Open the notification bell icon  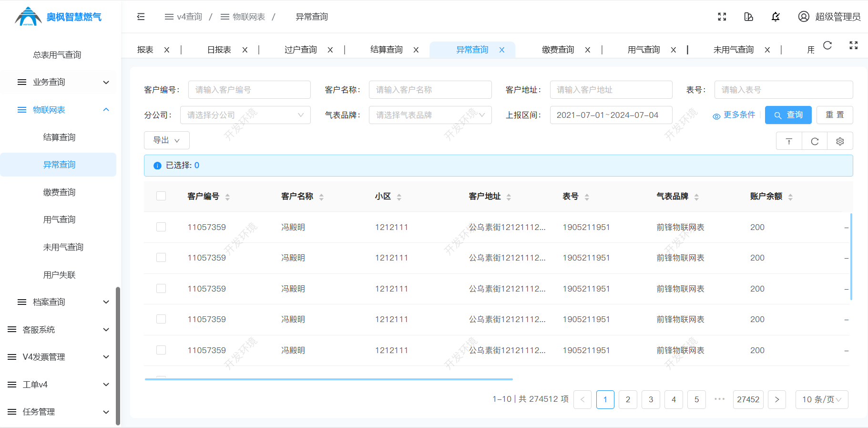[776, 17]
